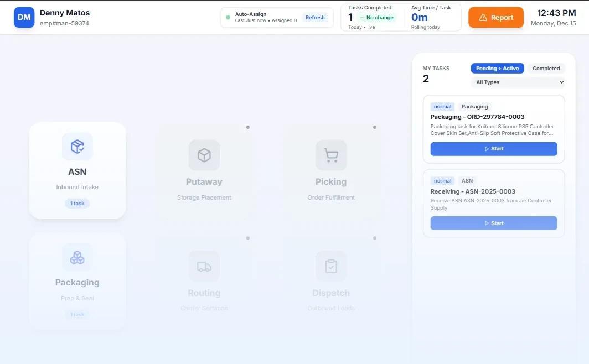Click the Routing carrier truck icon
Image resolution: width=589 pixels, height=364 pixels.
[x=204, y=266]
